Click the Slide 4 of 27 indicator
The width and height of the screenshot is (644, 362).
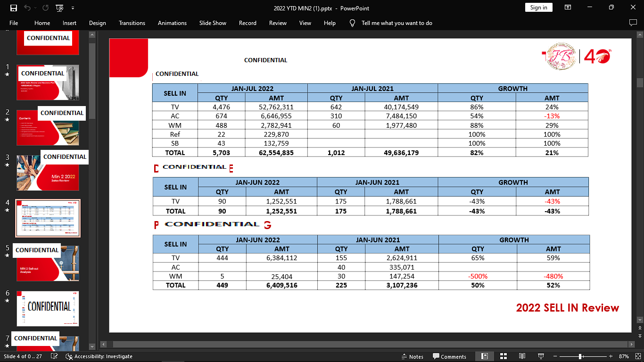tap(23, 356)
